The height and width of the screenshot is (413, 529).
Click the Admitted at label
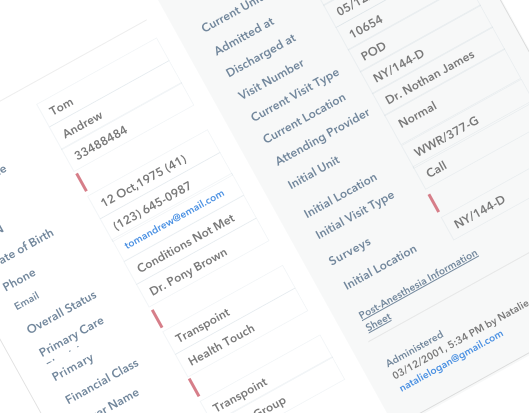coord(245,36)
